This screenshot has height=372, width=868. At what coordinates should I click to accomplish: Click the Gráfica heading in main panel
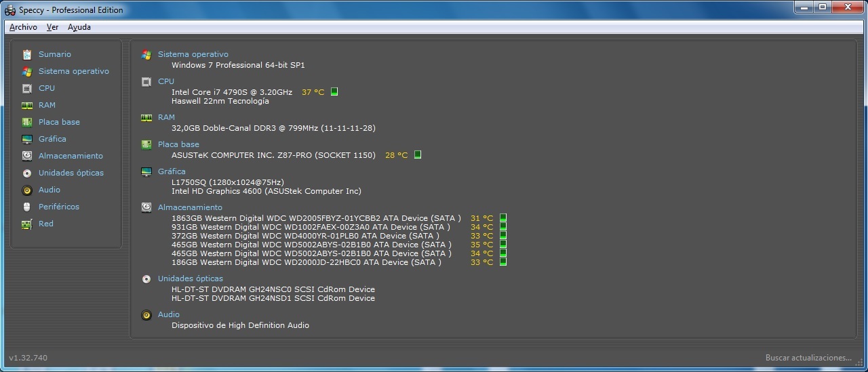click(172, 171)
